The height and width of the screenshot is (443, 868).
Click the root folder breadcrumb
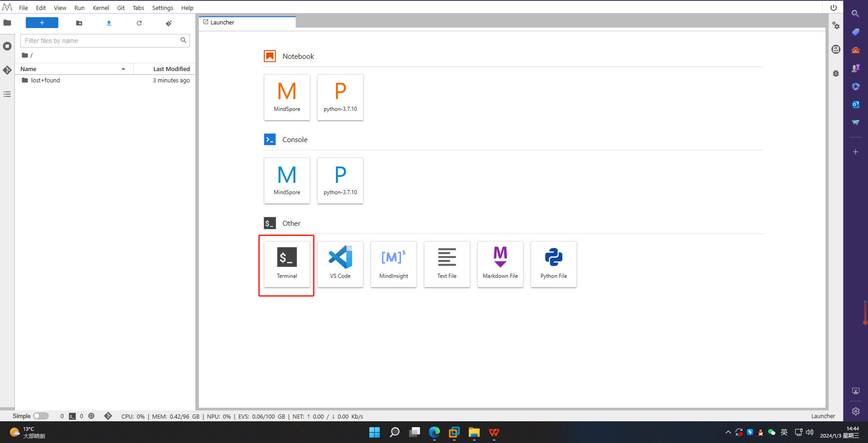click(25, 55)
